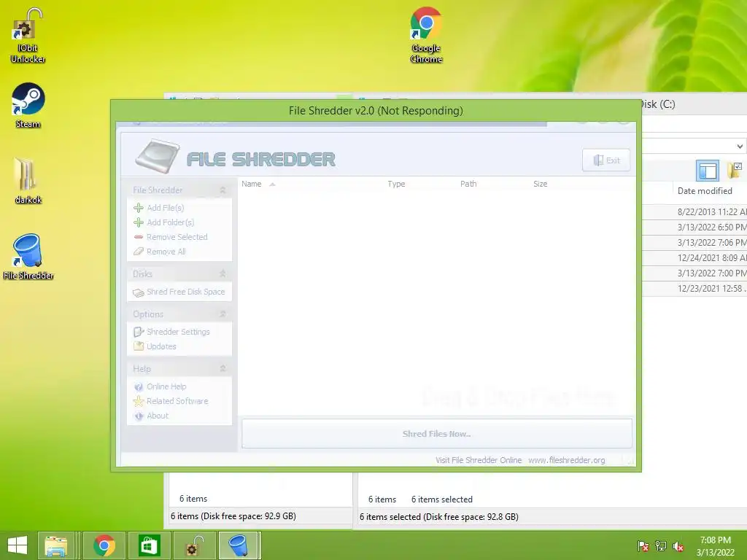Open File Explorer from the taskbar
747x560 pixels.
point(55,545)
